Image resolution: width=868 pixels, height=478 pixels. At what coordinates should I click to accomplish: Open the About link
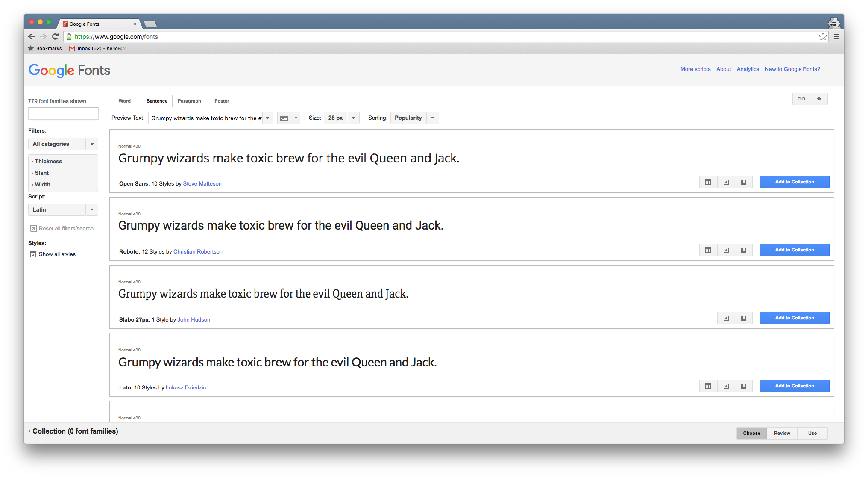coord(724,69)
